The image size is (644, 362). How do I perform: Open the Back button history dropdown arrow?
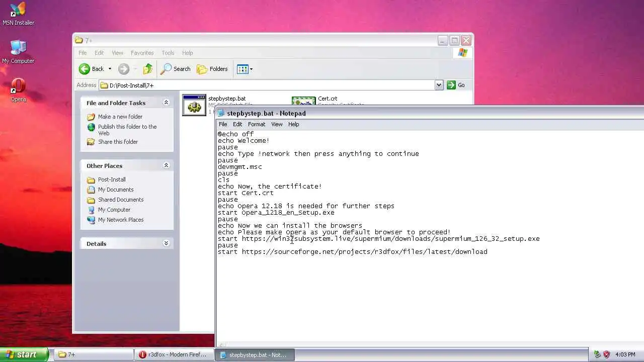coord(110,69)
